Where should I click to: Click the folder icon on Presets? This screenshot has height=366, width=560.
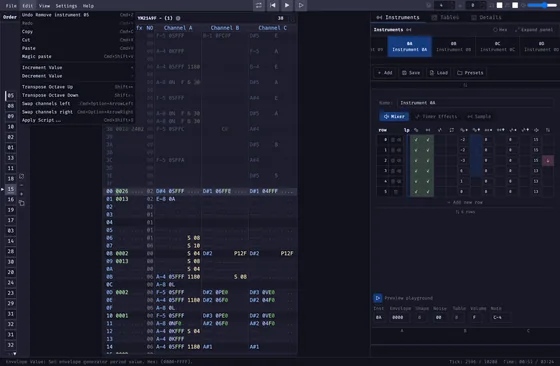pos(460,73)
